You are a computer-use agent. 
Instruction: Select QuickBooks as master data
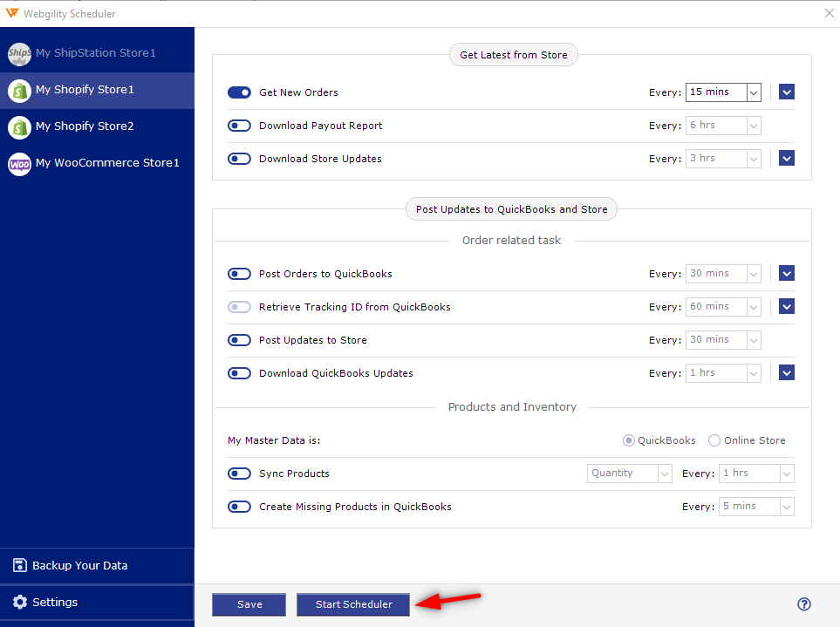pyautogui.click(x=628, y=440)
